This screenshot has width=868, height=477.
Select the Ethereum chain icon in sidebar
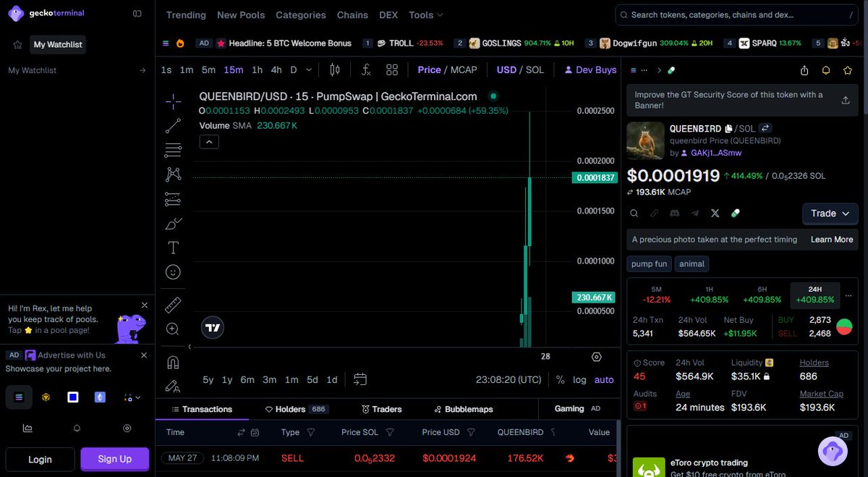click(100, 397)
